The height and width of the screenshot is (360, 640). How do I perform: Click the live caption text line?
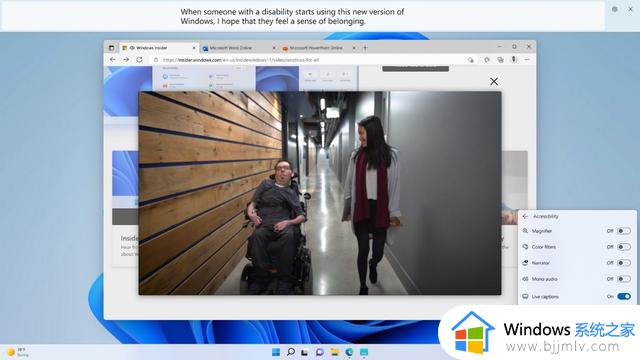[292, 16]
